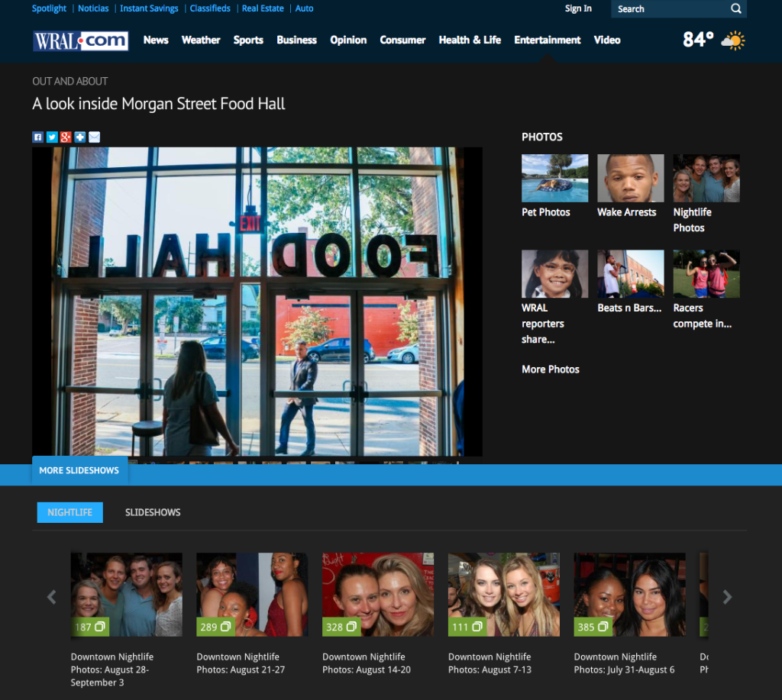Screen dimensions: 782x700
Task: Check the 84° temperature reading
Action: click(x=698, y=40)
